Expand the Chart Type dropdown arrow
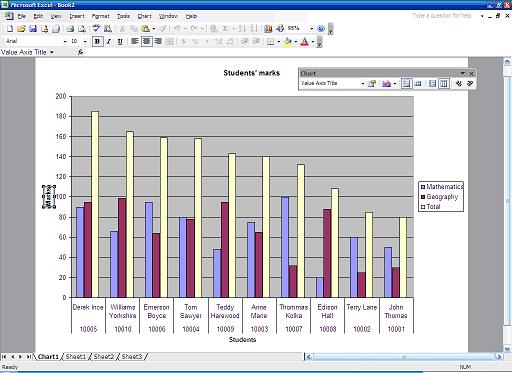Viewport: 512px width, 373px height. [395, 84]
